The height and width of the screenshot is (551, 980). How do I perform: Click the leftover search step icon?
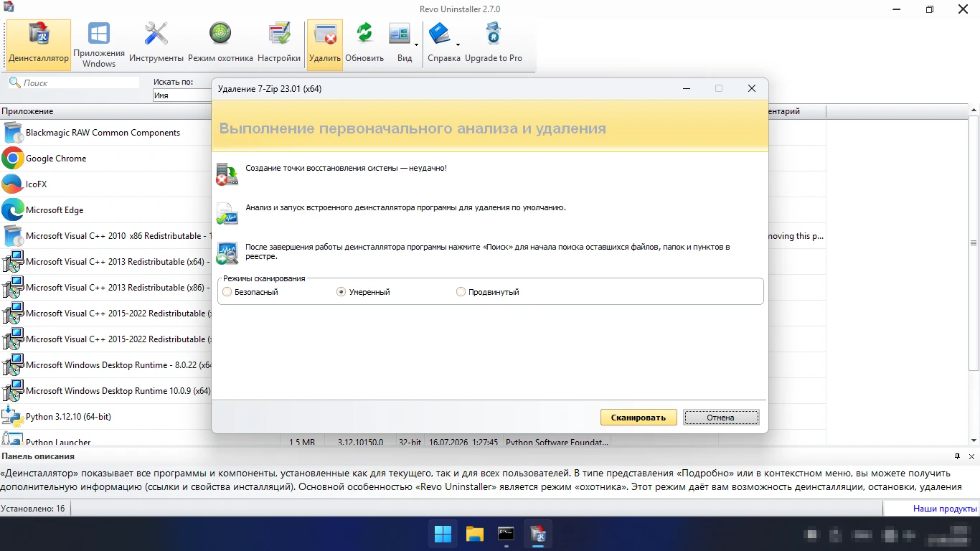(227, 253)
